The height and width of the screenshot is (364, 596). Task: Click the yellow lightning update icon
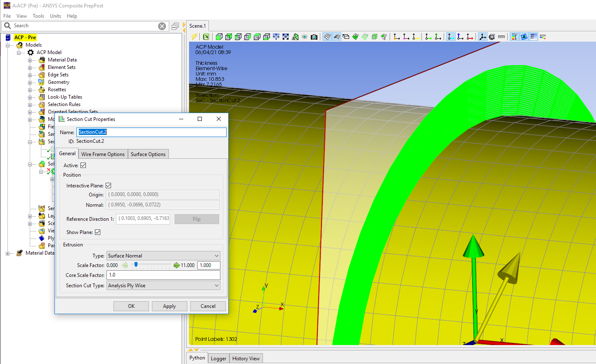pyautogui.click(x=194, y=37)
